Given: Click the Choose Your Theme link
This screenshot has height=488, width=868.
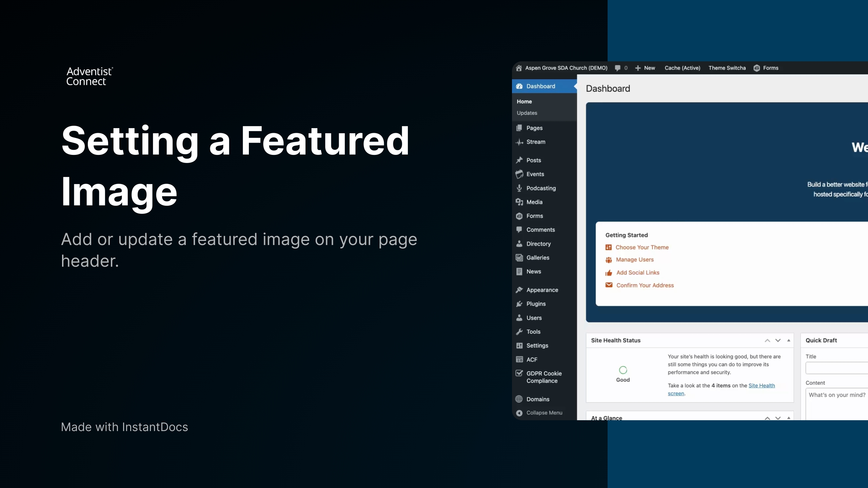Looking at the screenshot, I should (642, 247).
